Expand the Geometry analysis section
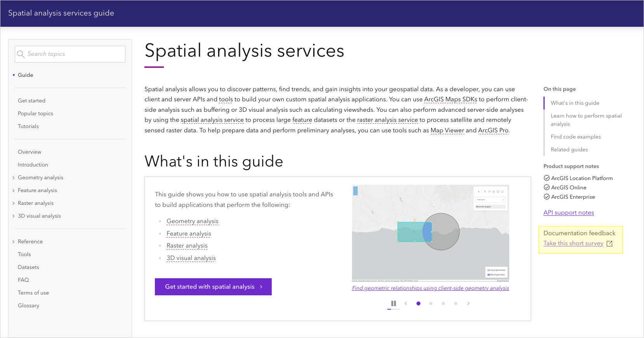The image size is (644, 338). click(14, 178)
